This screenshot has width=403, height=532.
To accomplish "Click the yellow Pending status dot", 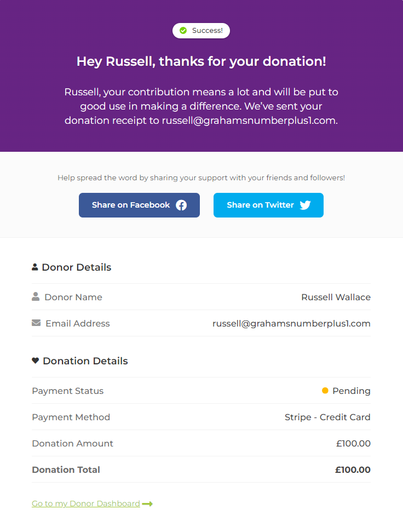I will point(325,391).
